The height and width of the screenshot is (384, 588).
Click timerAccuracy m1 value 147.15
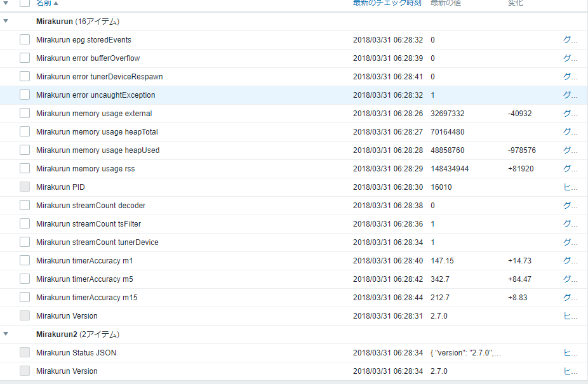pyautogui.click(x=442, y=260)
